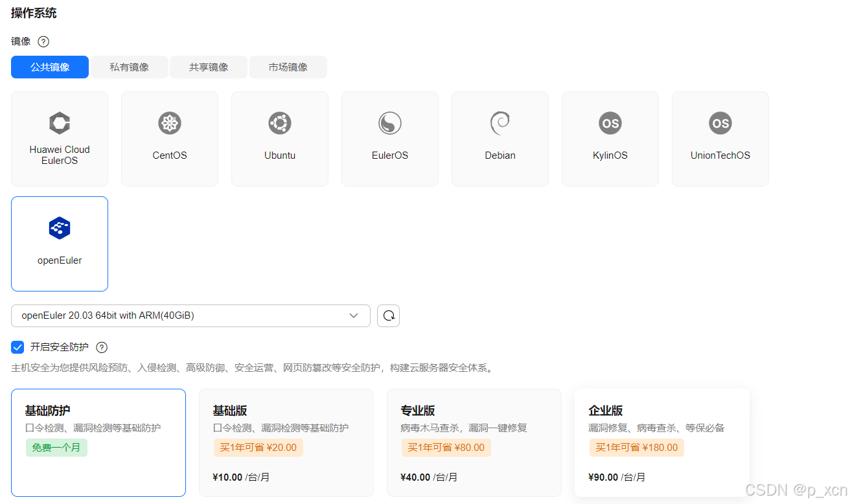Switch to 私有镜像 tab
The height and width of the screenshot is (504, 850).
coord(129,67)
